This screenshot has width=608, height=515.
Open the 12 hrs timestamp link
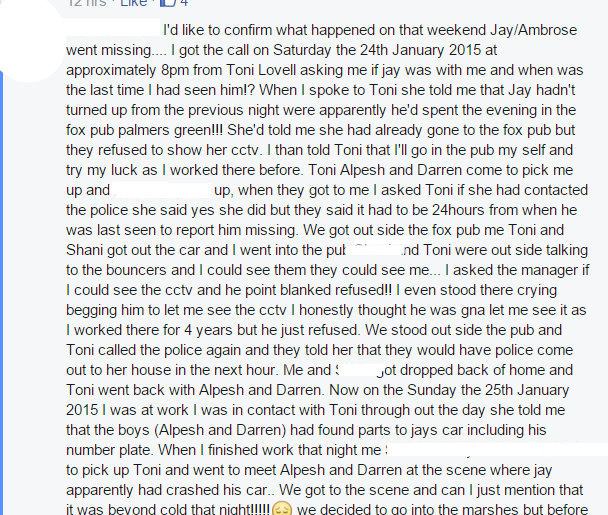point(86,4)
